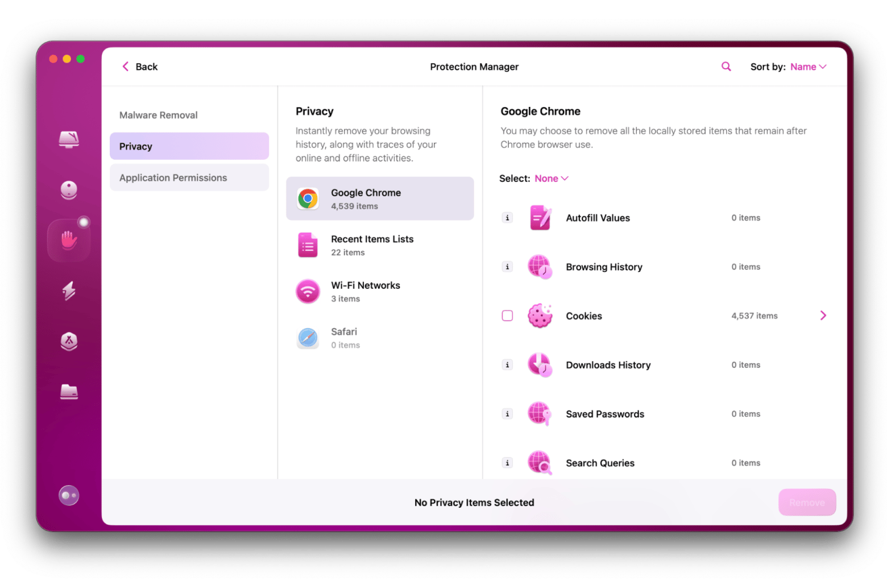Open the Select None dropdown

point(551,179)
